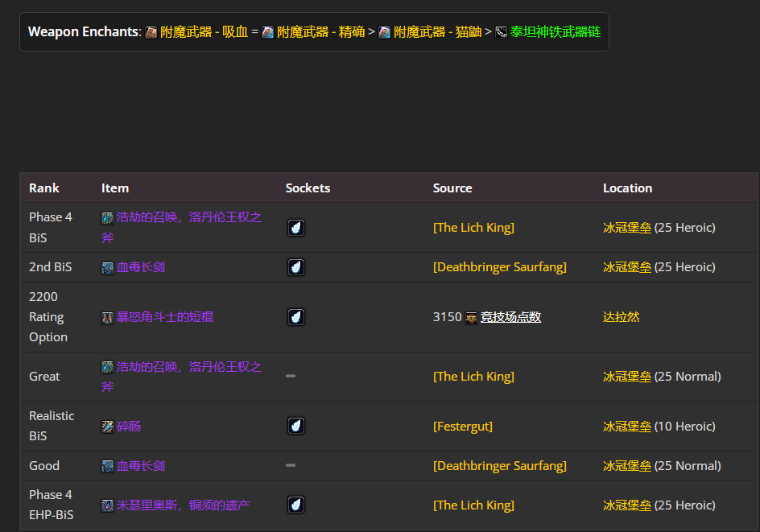Open the 泰坦神铁武器链 link
The width and height of the screenshot is (760, 532).
coord(555,32)
